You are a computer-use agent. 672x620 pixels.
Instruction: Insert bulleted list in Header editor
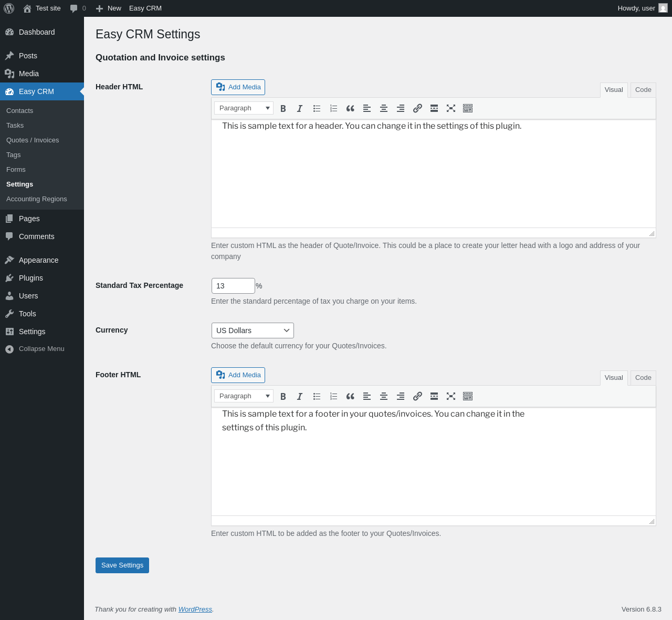[x=317, y=108]
